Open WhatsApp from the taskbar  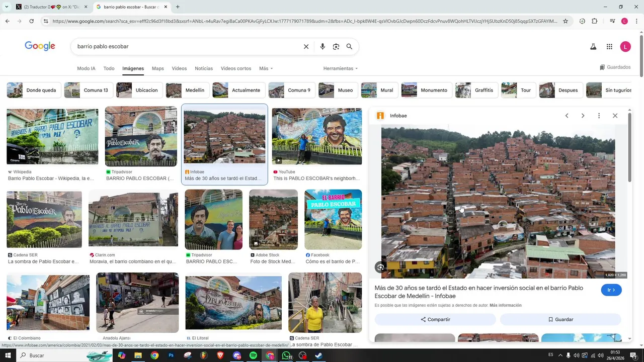[x=286, y=355]
